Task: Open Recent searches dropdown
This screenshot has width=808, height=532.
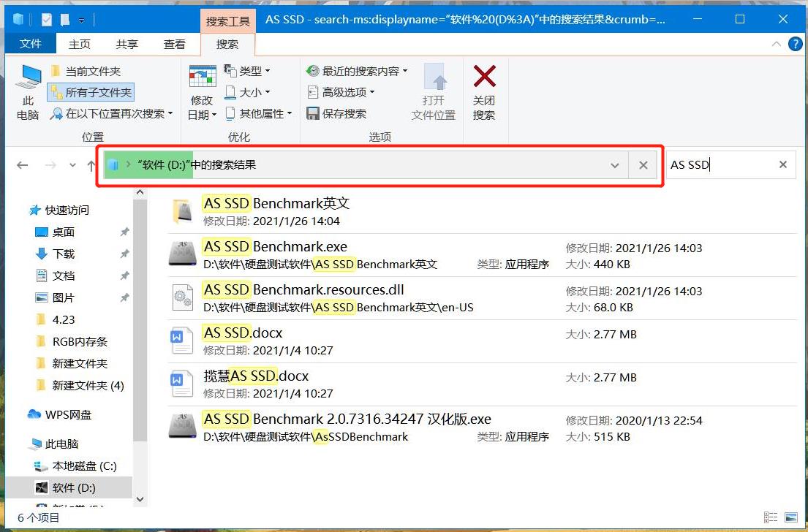Action: (x=357, y=71)
